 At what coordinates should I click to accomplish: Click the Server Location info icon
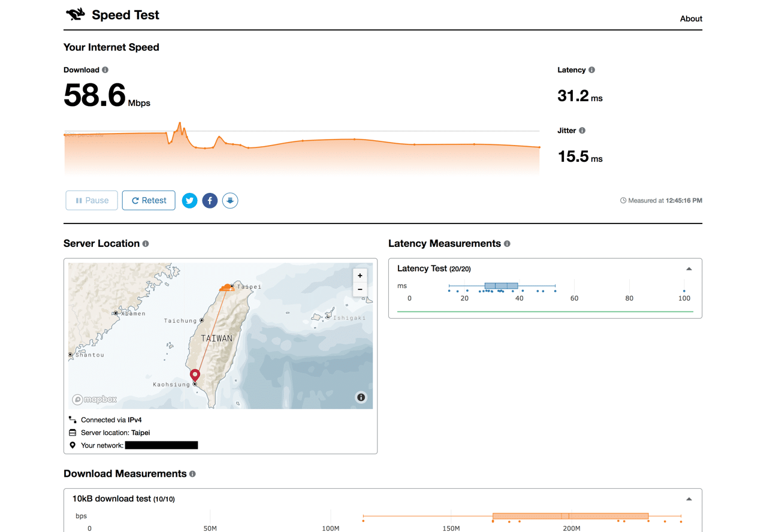pyautogui.click(x=146, y=243)
